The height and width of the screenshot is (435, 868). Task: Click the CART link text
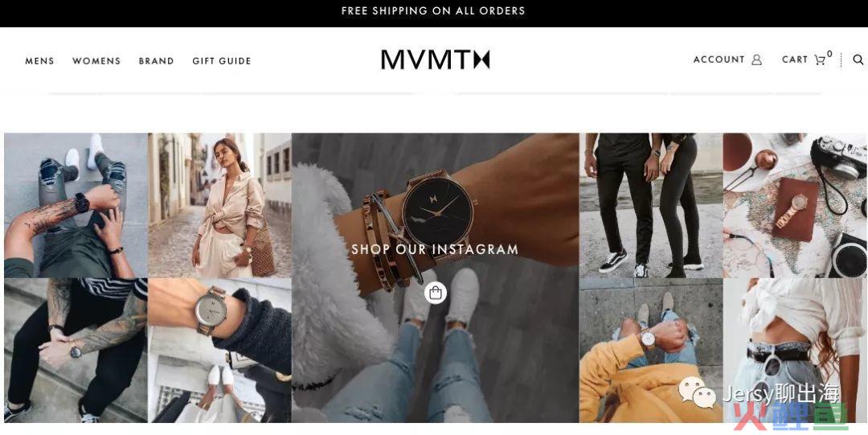click(794, 60)
